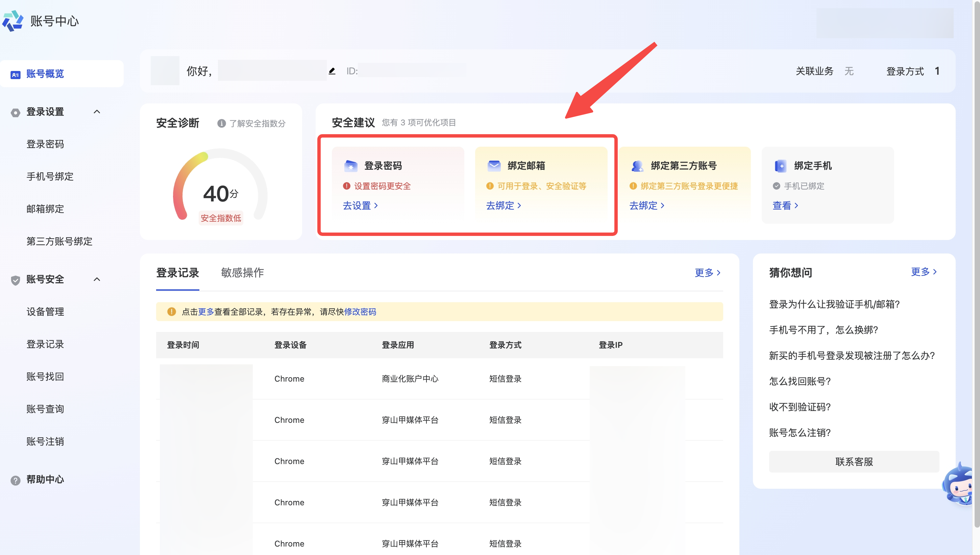The height and width of the screenshot is (555, 980).
Task: Collapse the 登录设置 sidebar section
Action: pyautogui.click(x=97, y=112)
